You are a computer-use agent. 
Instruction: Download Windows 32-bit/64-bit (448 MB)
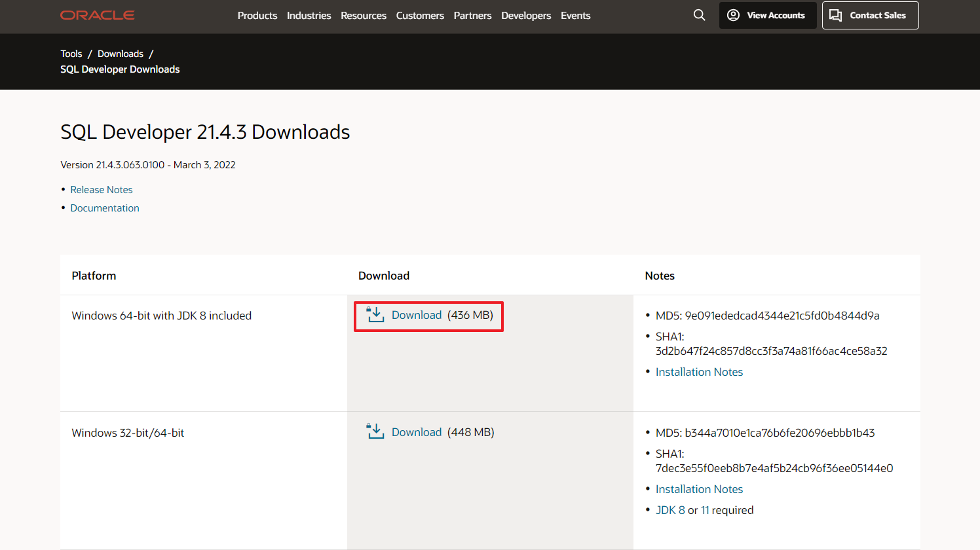(x=417, y=432)
